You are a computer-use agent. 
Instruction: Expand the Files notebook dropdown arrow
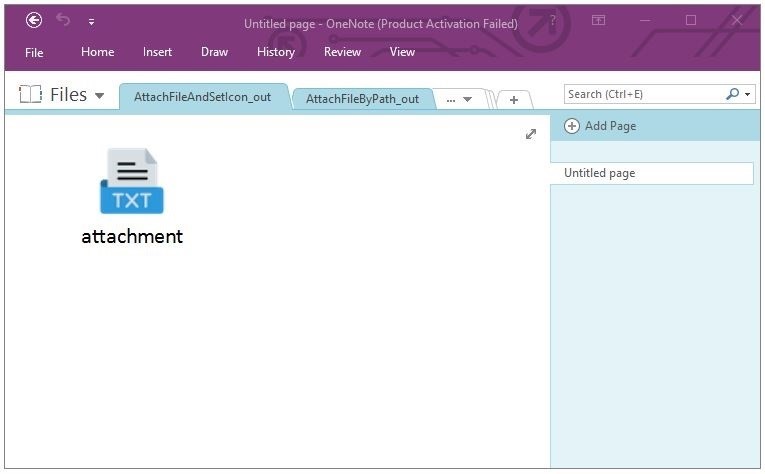[x=99, y=96]
